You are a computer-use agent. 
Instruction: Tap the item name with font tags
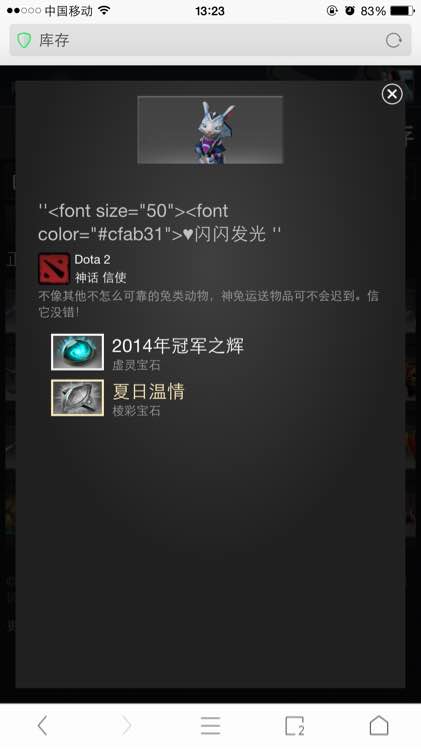[x=160, y=222]
